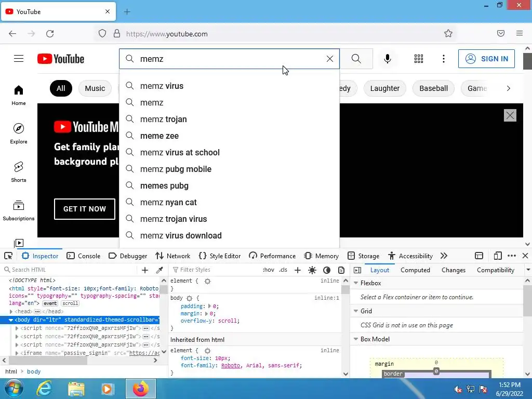Add a new style rule

click(x=298, y=270)
